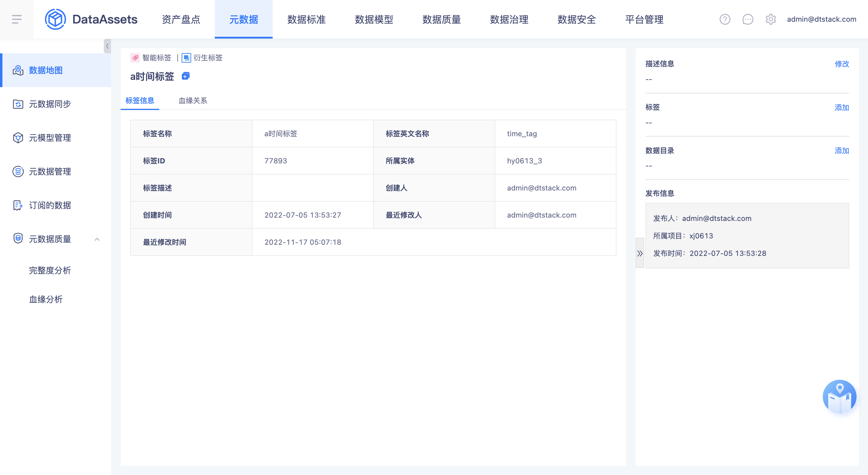Click the 创建人 value admin@dtstack.com
The width and height of the screenshot is (868, 475).
click(541, 188)
